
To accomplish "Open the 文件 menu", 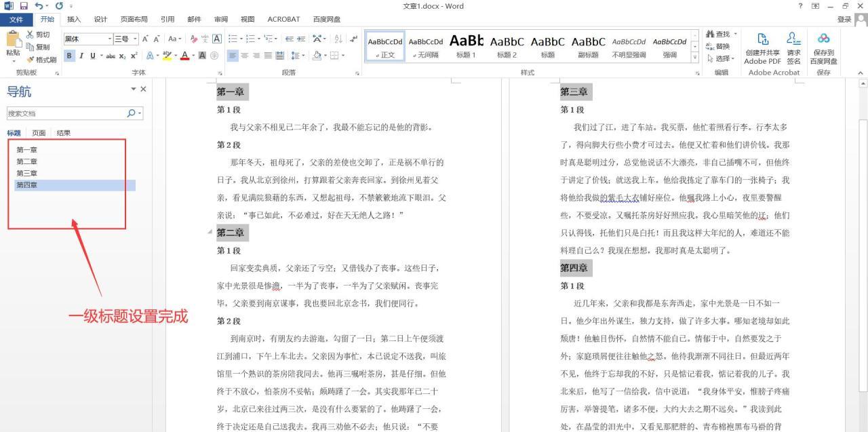I will tap(16, 19).
